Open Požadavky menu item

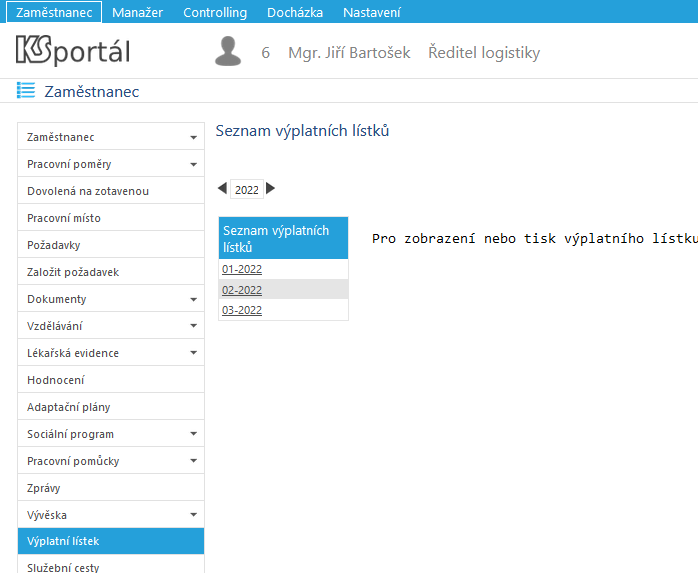point(111,245)
